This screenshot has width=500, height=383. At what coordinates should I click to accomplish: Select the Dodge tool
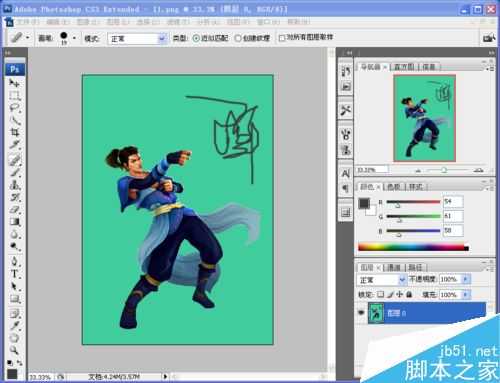pos(14,246)
